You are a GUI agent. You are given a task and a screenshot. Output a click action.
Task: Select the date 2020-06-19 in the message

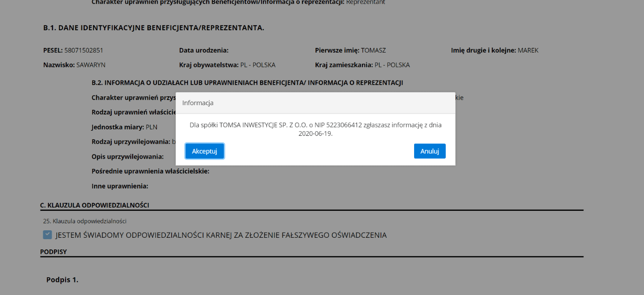pos(315,132)
